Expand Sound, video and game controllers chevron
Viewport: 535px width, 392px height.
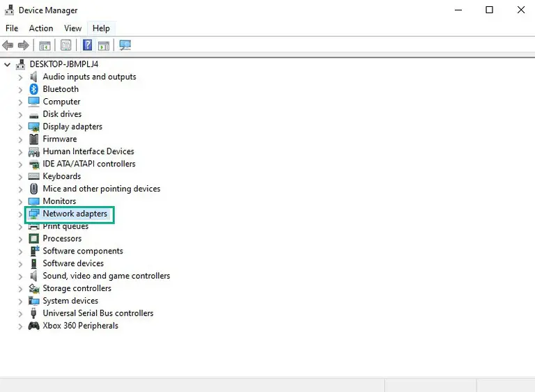pos(20,276)
